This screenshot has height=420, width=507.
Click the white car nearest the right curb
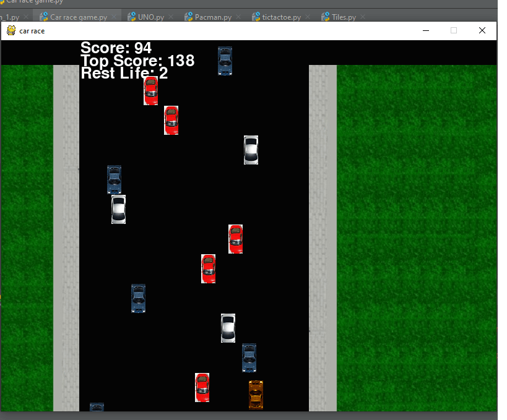(251, 150)
